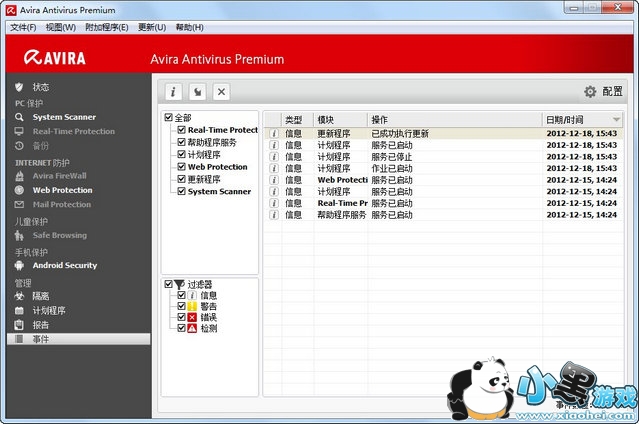Screen dimensions: 639x424
Task: Click the delete X toolbar button
Action: tap(221, 92)
